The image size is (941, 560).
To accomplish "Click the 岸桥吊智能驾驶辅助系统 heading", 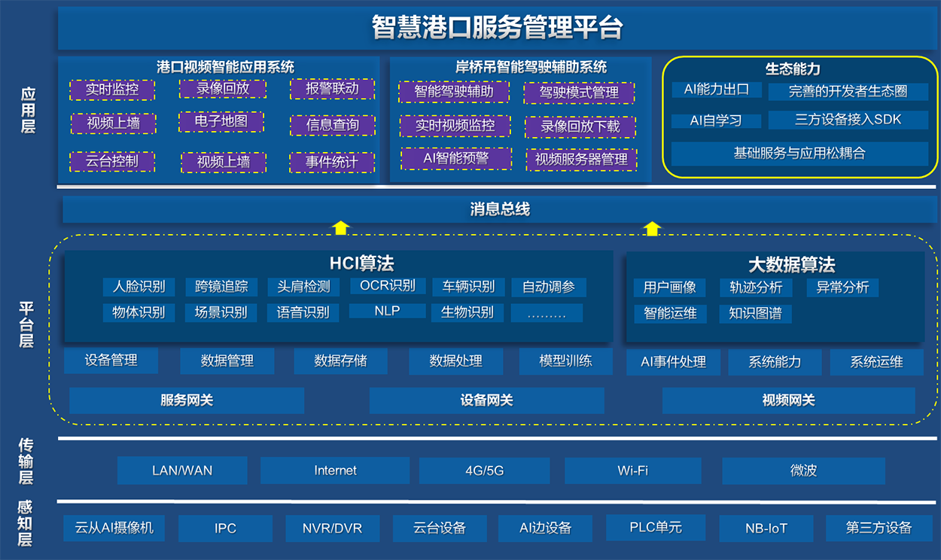I will point(531,67).
